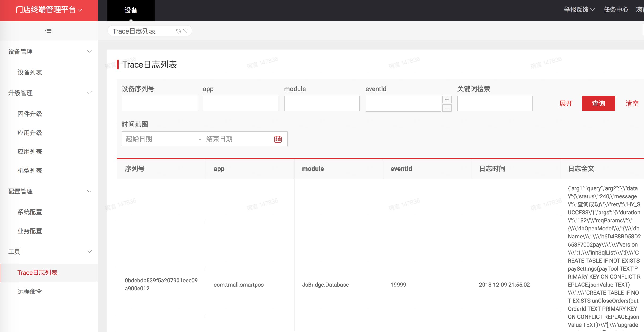The height and width of the screenshot is (332, 644).
Task: Collapse the 升级管理 sidebar section
Action: click(x=89, y=93)
